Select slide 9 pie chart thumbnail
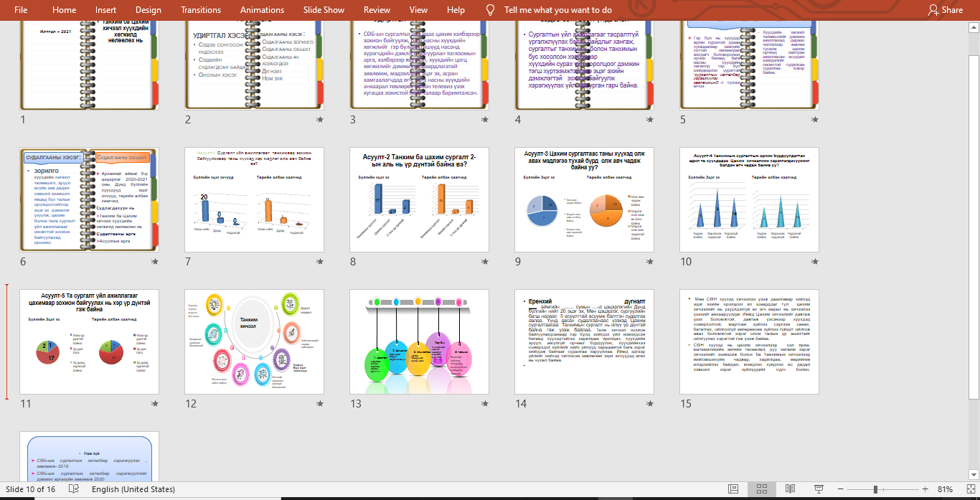Image resolution: width=980 pixels, height=500 pixels. [x=584, y=200]
